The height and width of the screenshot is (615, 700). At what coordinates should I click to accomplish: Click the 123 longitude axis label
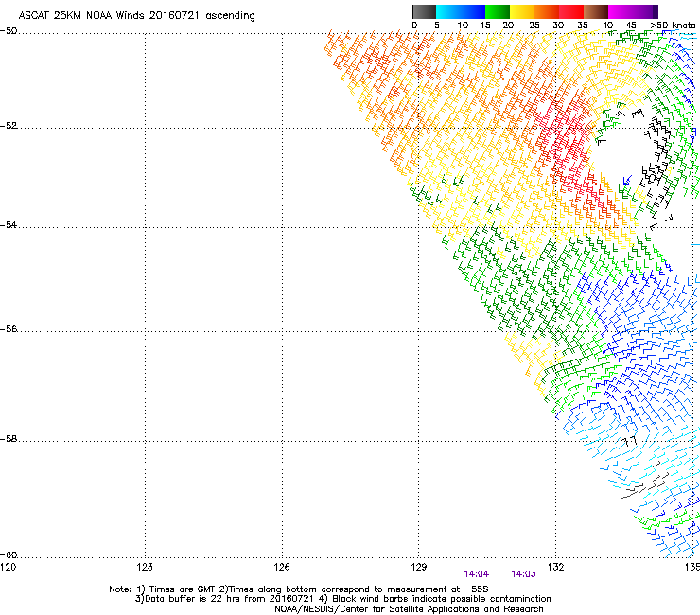tap(145, 567)
